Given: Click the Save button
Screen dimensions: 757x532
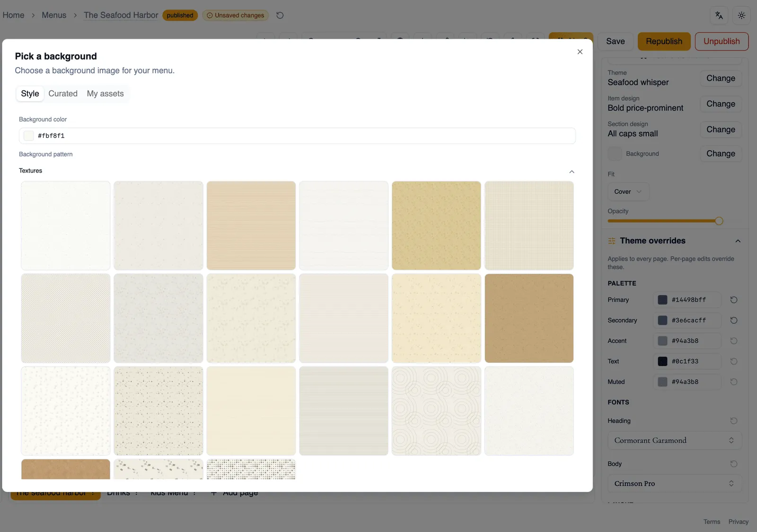Looking at the screenshot, I should pyautogui.click(x=615, y=41).
